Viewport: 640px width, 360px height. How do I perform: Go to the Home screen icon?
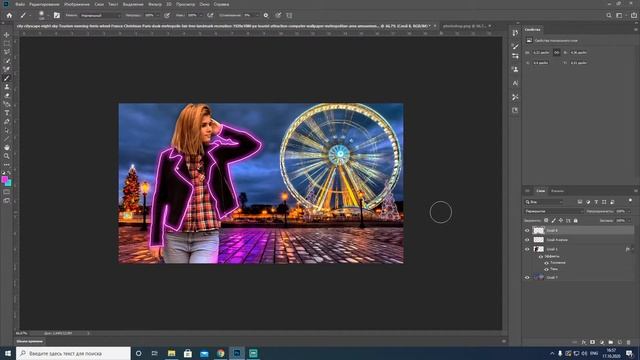click(9, 16)
